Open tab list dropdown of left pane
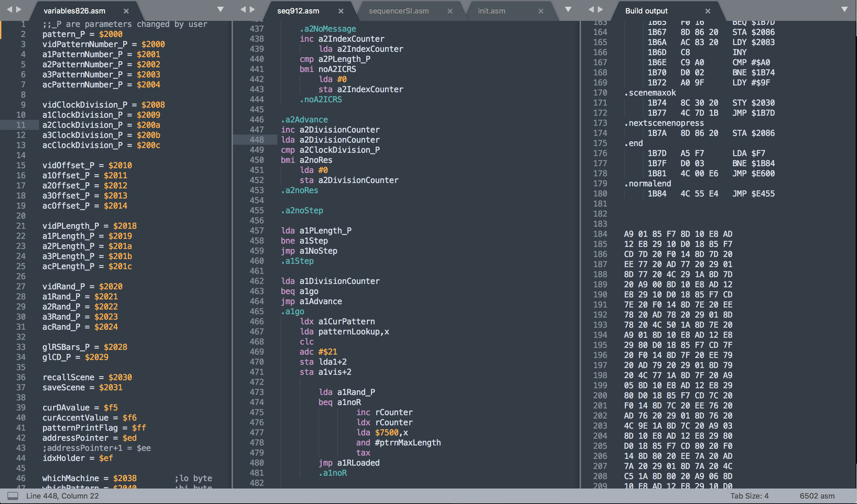 (x=220, y=9)
